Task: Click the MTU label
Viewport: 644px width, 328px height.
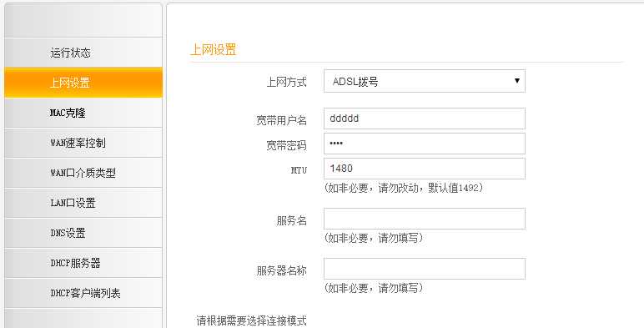Action: (x=299, y=169)
